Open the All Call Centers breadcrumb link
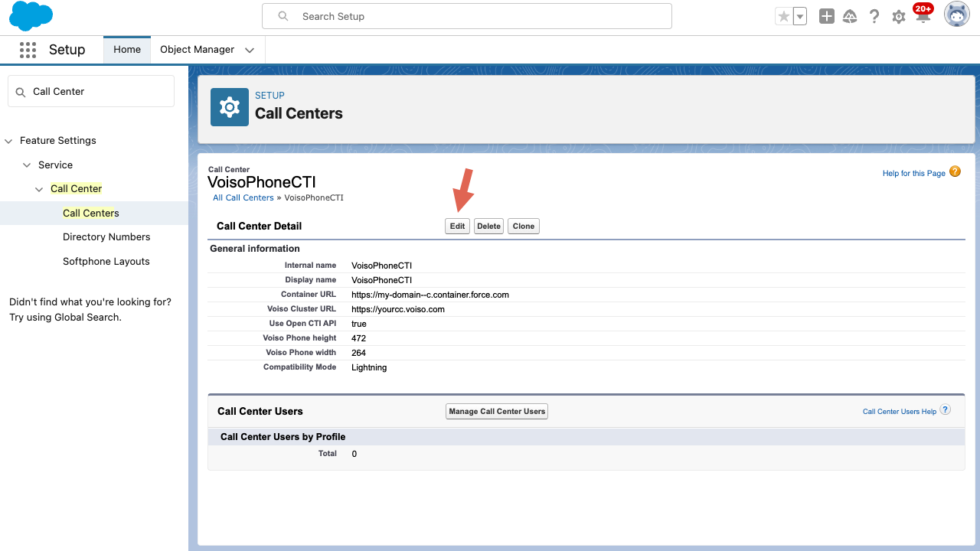 [x=243, y=197]
